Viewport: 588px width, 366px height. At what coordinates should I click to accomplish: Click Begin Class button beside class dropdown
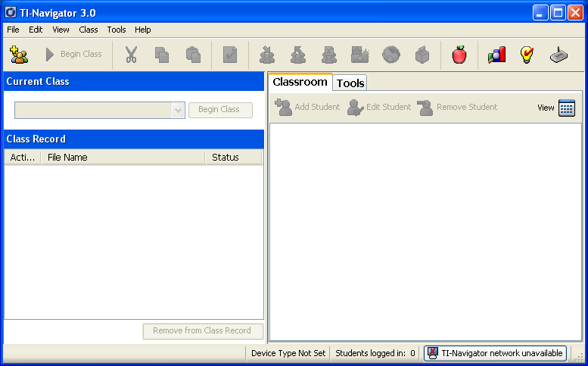click(x=219, y=110)
